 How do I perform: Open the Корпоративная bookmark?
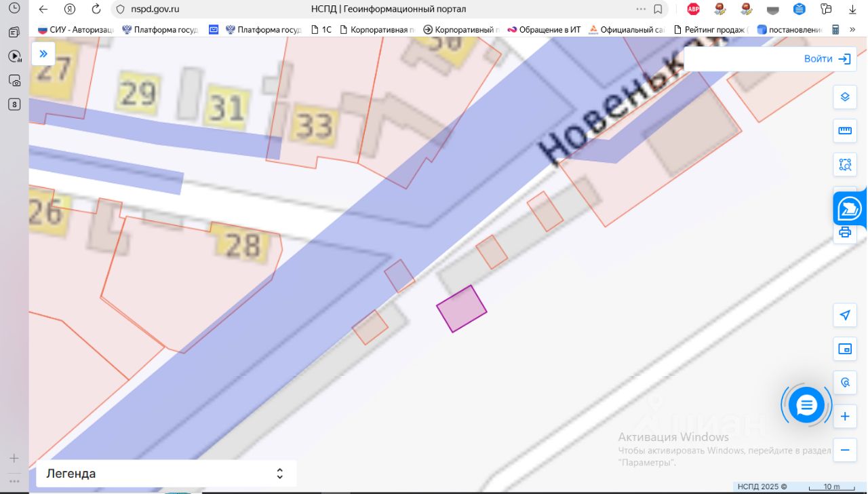pyautogui.click(x=377, y=30)
